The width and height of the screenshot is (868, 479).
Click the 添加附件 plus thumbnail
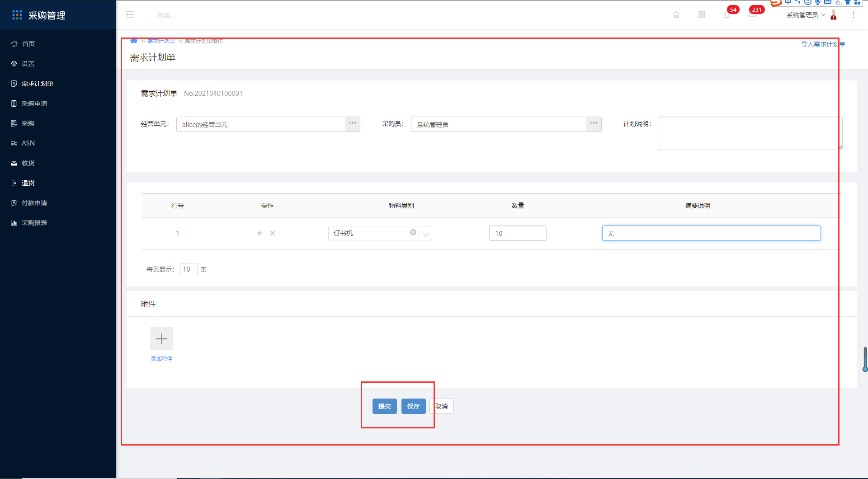161,338
